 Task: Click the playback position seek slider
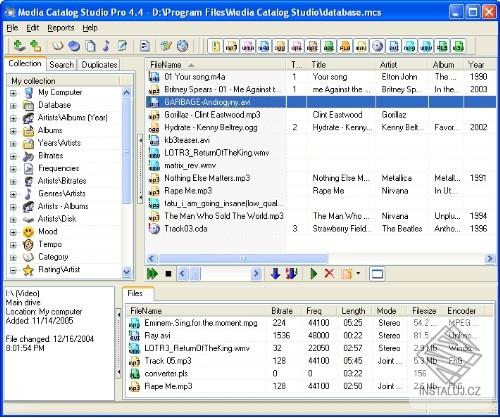coord(219,274)
